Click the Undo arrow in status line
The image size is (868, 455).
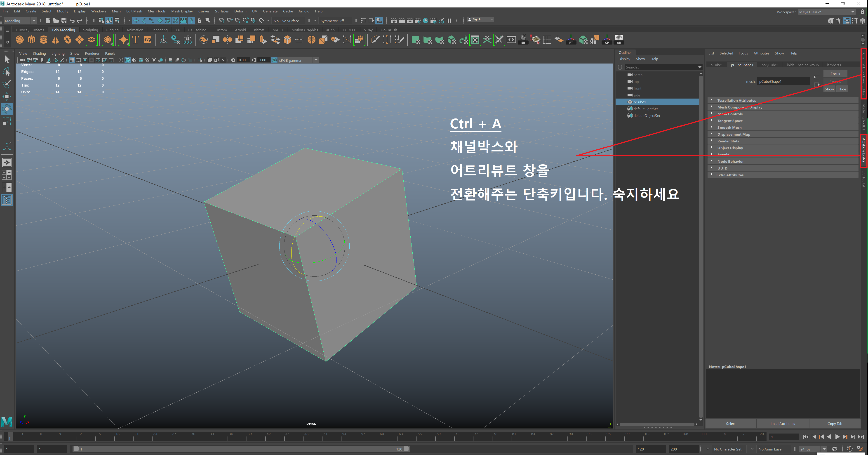tap(72, 21)
